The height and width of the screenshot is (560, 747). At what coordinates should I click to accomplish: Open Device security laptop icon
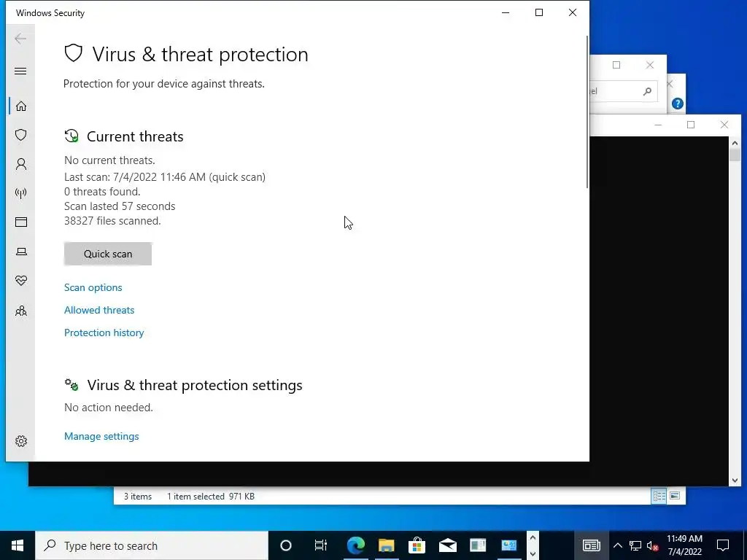pyautogui.click(x=21, y=252)
